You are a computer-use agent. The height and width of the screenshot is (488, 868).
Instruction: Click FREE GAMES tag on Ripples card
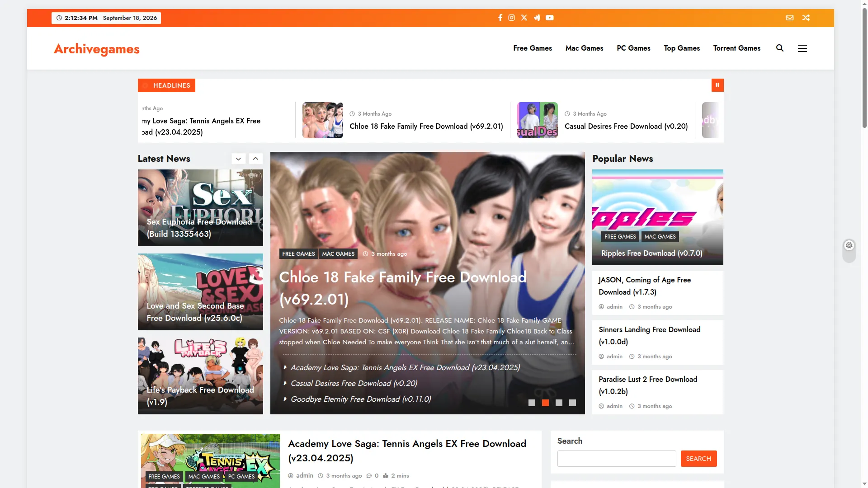point(620,237)
